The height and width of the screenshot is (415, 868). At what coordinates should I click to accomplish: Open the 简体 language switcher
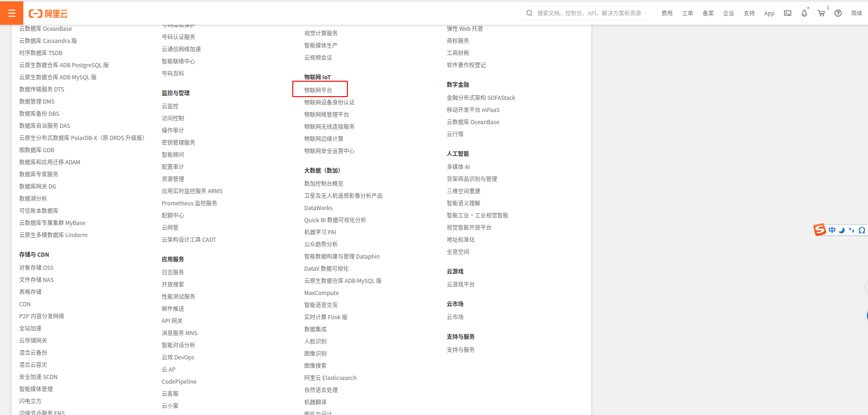[856, 14]
